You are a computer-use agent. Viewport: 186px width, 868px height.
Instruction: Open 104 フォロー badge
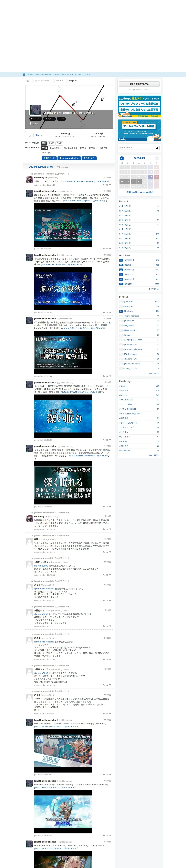tap(35, 119)
